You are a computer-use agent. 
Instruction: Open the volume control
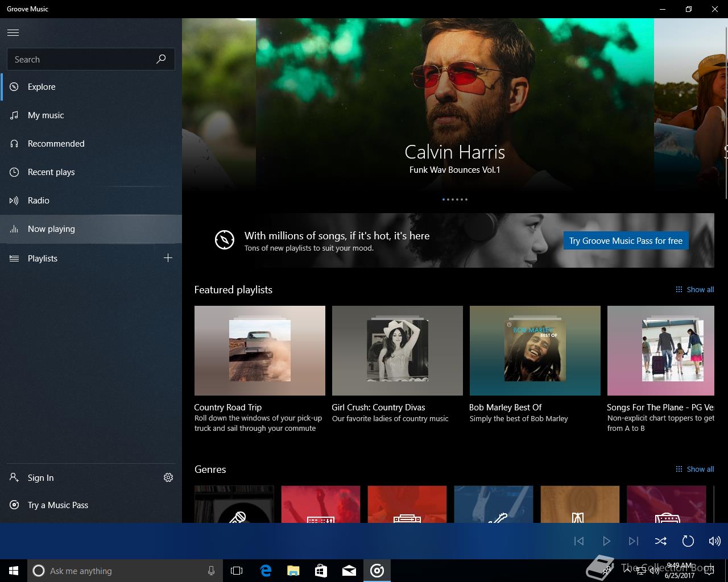click(x=715, y=541)
